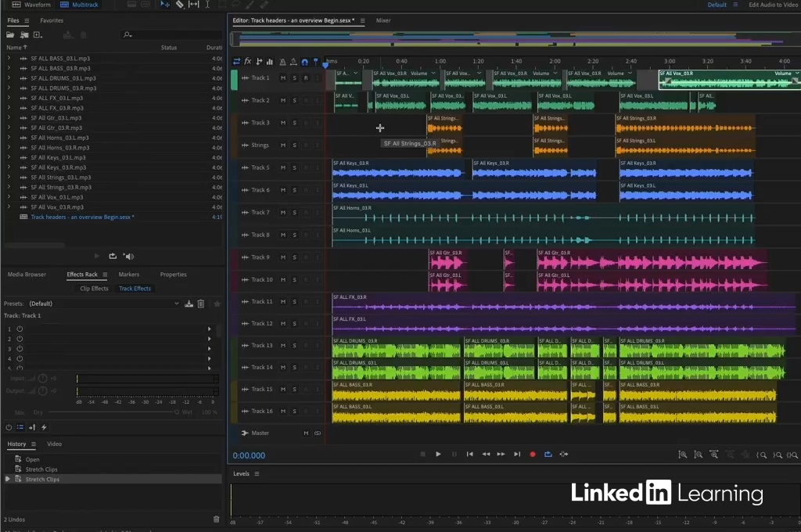The width and height of the screenshot is (801, 532).
Task: Open the Markers panel tab
Action: point(129,275)
